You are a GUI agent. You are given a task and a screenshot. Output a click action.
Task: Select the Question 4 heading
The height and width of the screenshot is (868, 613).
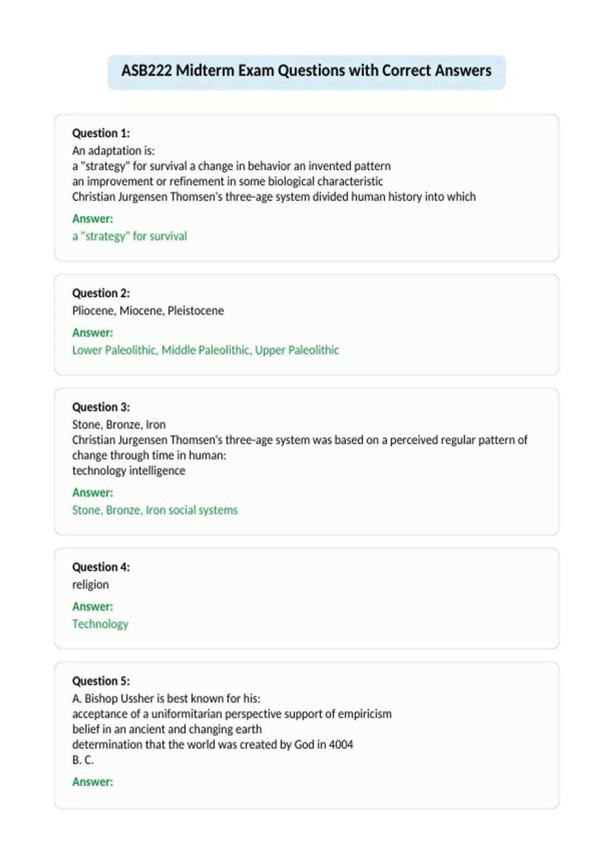101,567
